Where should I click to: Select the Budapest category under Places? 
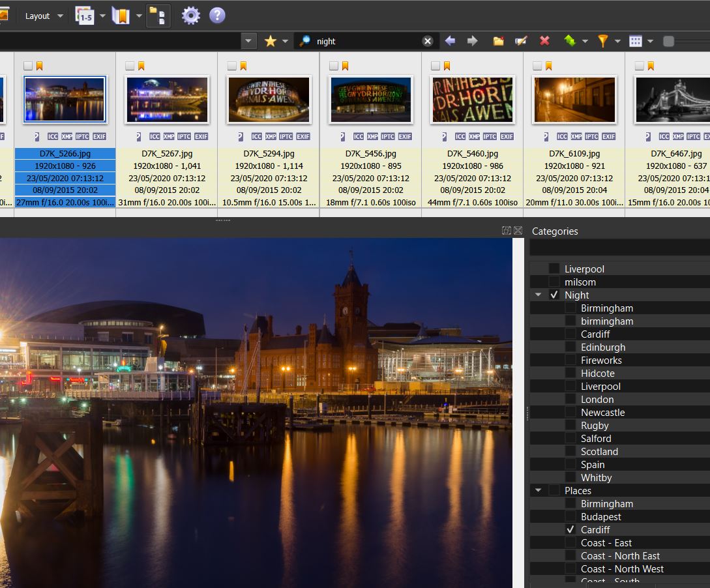click(600, 516)
